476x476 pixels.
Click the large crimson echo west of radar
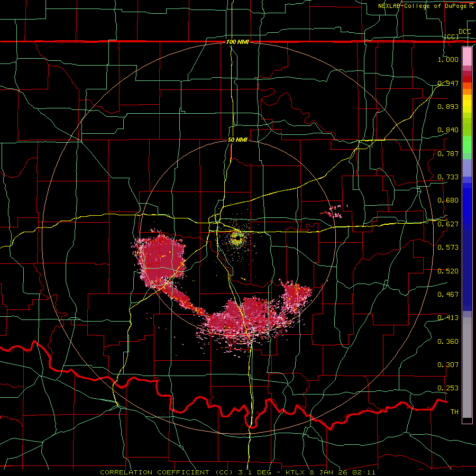[x=160, y=260]
